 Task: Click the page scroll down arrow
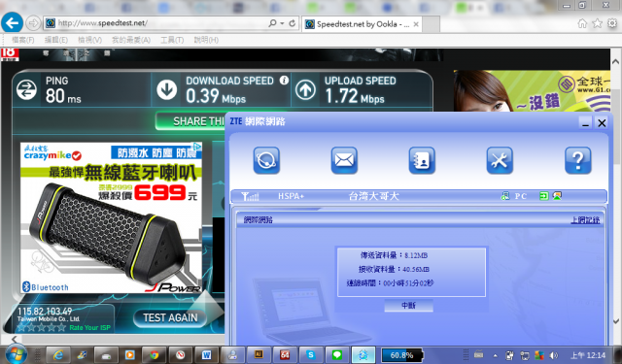click(615, 321)
